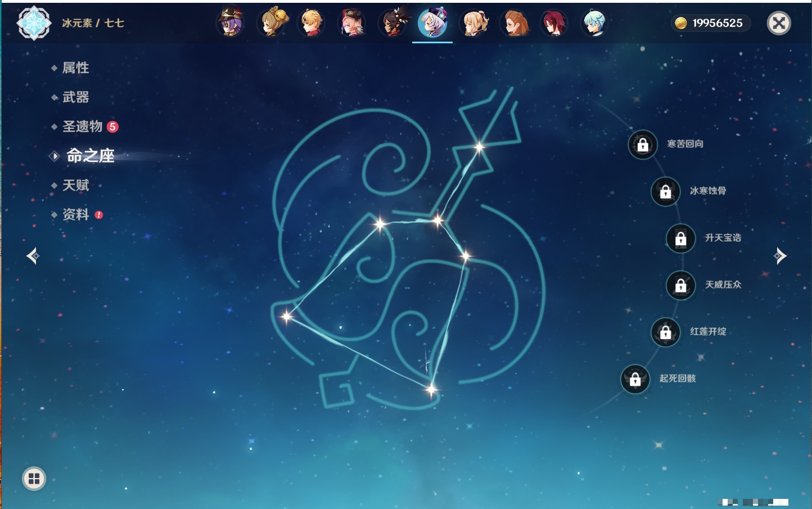
Task: Open the locked 起死回骸 constellation
Action: [635, 379]
